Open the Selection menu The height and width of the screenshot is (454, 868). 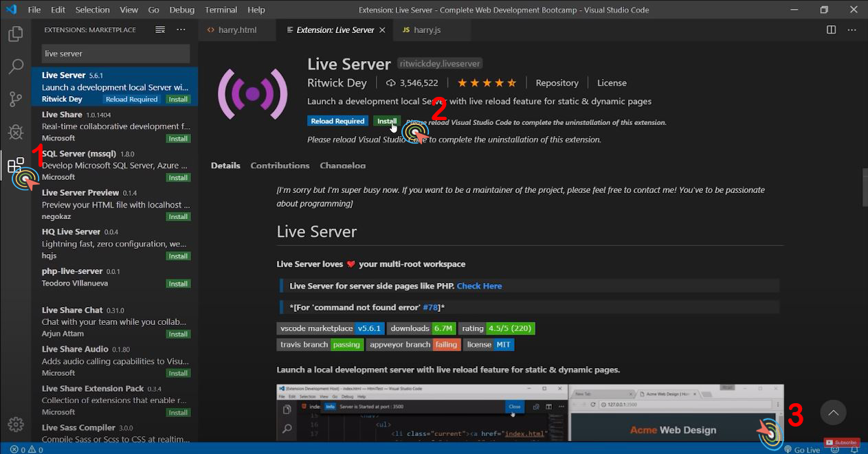pyautogui.click(x=92, y=10)
